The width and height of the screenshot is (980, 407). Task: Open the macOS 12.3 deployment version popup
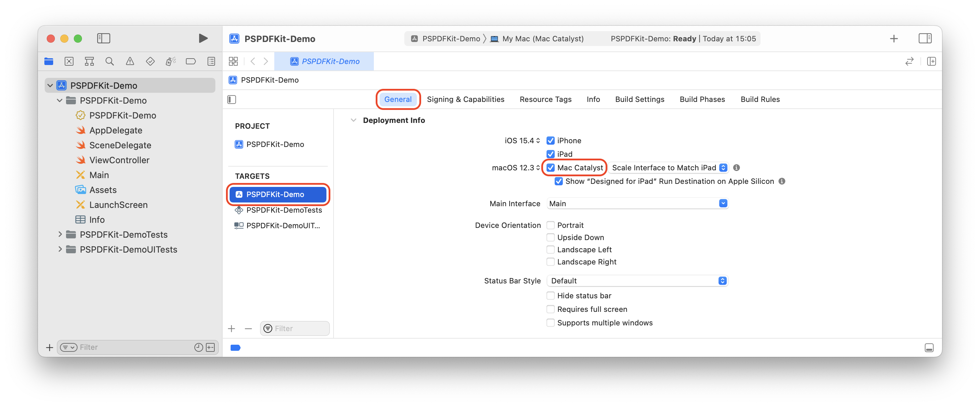515,167
